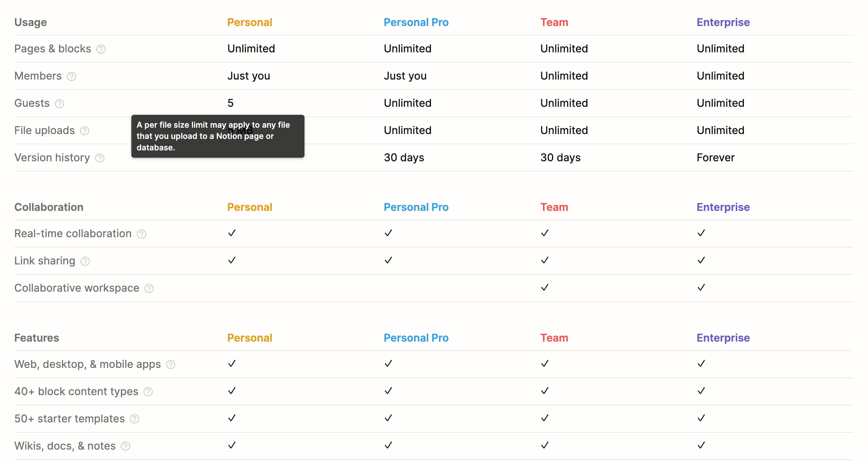Screen dimensions: 868x462
Task: Show Version history help tooltip icon
Action: point(100,158)
